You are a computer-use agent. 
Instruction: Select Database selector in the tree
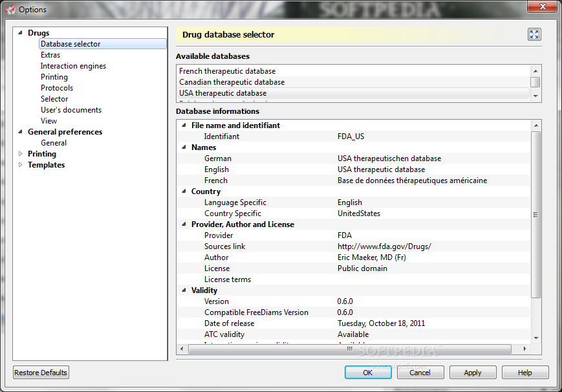click(x=103, y=44)
